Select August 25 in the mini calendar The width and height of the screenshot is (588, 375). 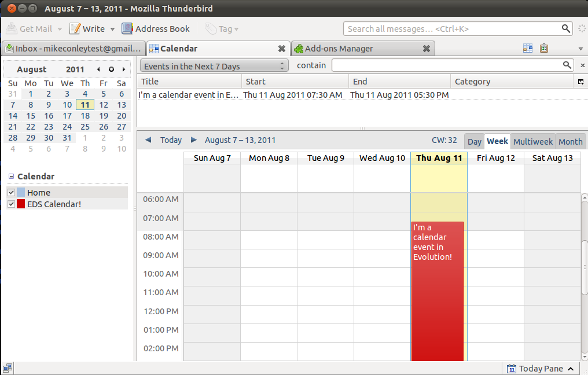(85, 127)
